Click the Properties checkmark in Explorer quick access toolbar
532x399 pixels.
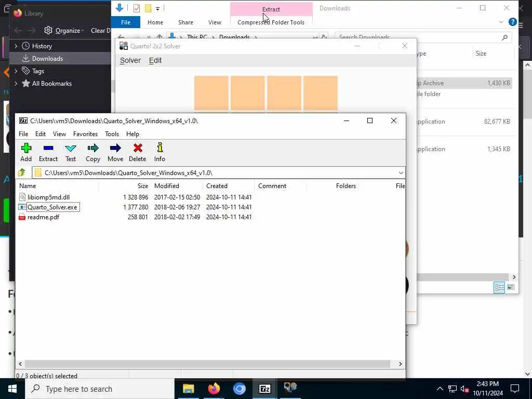point(137,8)
